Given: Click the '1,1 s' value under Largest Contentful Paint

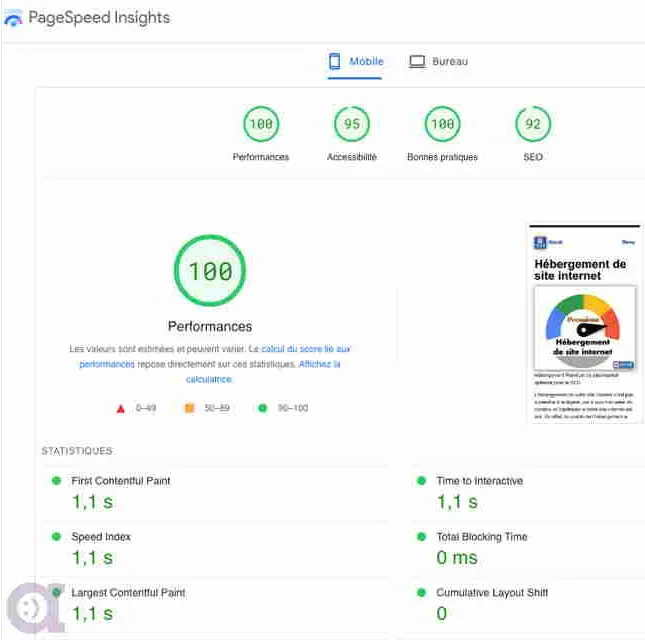Looking at the screenshot, I should [x=93, y=614].
